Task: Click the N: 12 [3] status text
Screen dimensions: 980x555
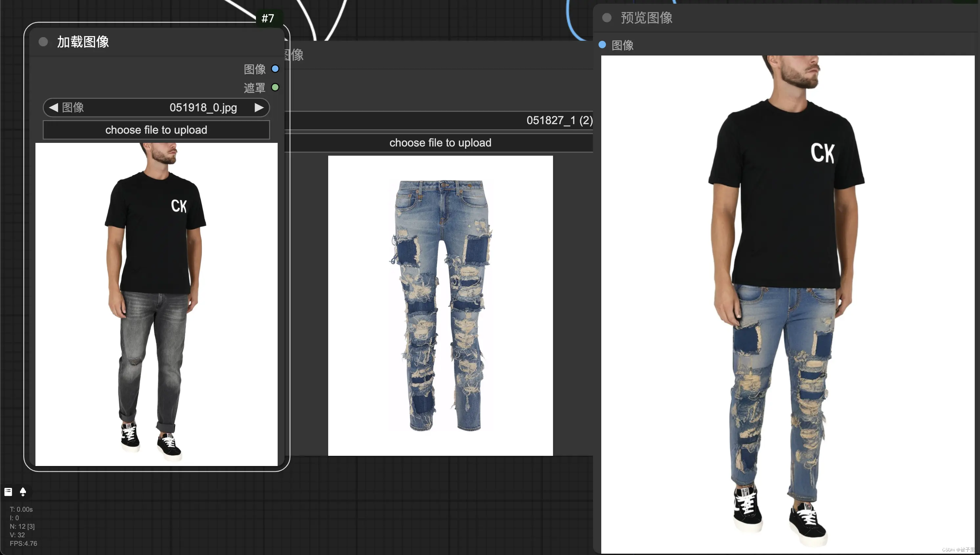Action: (x=22, y=526)
